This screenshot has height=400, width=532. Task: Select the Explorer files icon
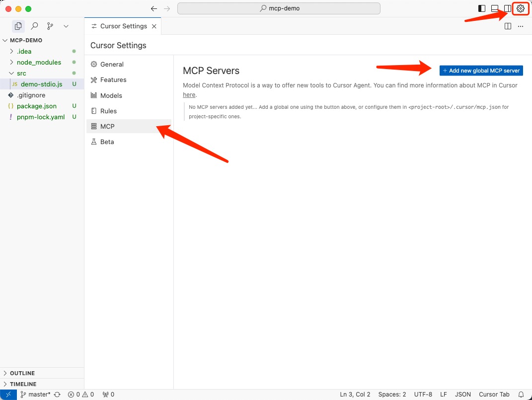18,26
